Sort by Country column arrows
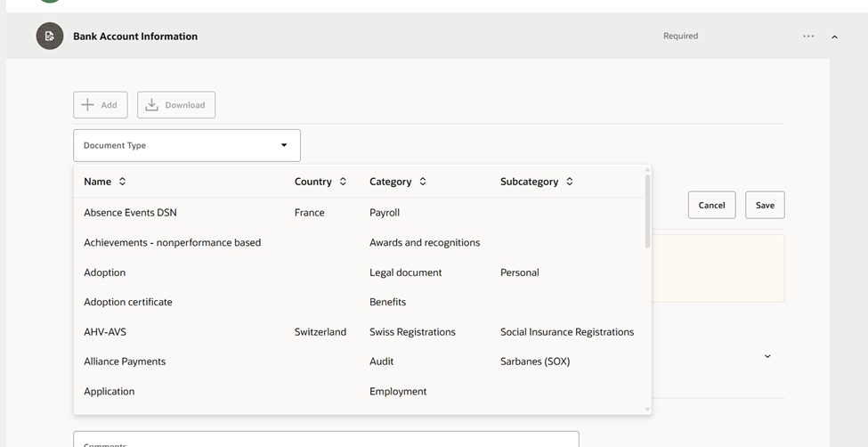The width and height of the screenshot is (868, 447). (x=343, y=182)
